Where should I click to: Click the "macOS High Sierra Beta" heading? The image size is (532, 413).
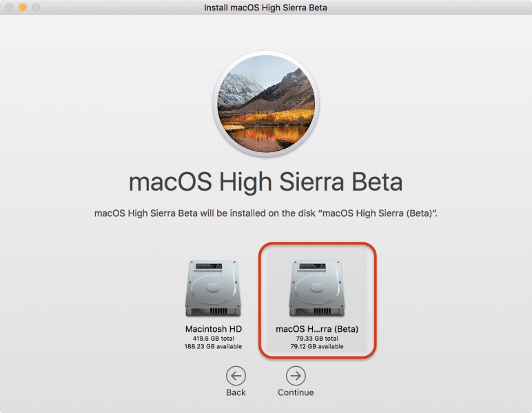click(266, 182)
